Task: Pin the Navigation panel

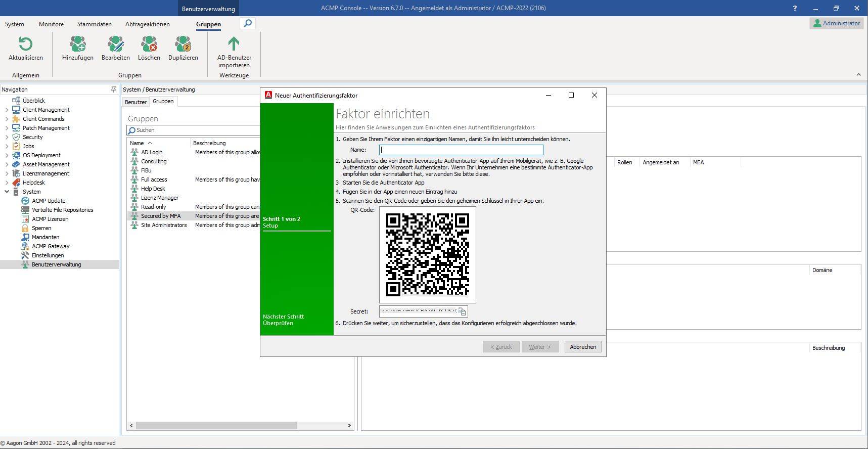Action: coord(113,89)
